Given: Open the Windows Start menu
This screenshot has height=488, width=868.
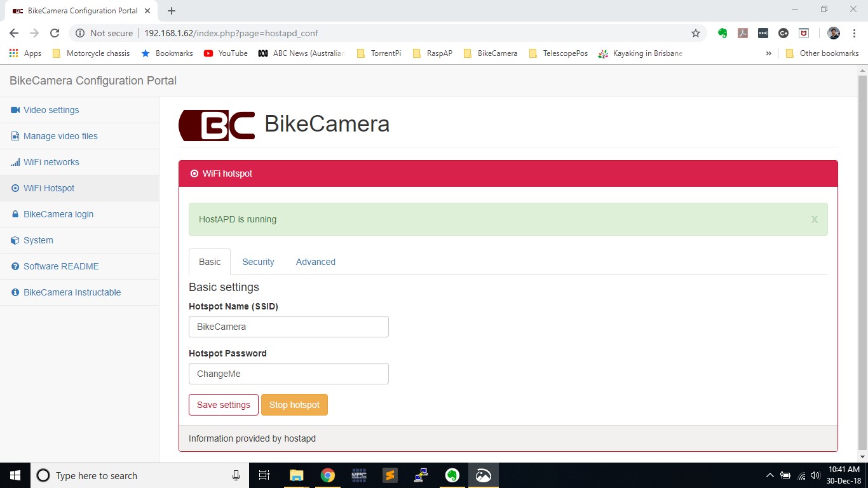Looking at the screenshot, I should point(15,475).
